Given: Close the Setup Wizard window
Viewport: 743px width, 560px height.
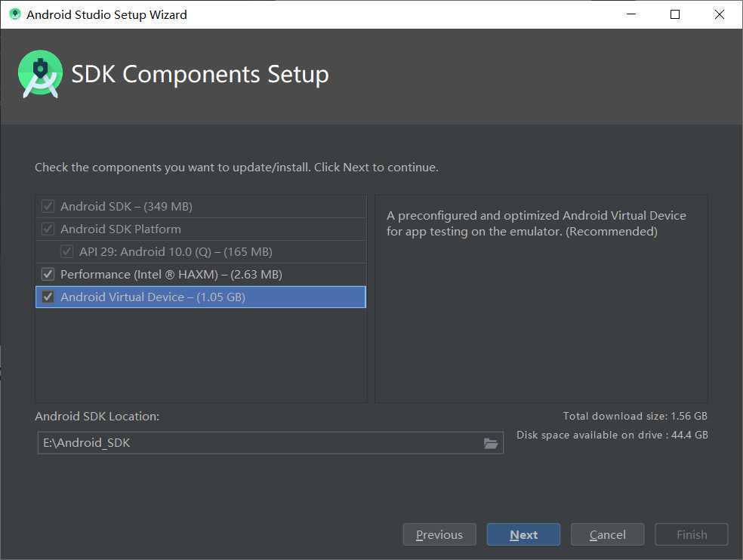Looking at the screenshot, I should click(x=720, y=14).
